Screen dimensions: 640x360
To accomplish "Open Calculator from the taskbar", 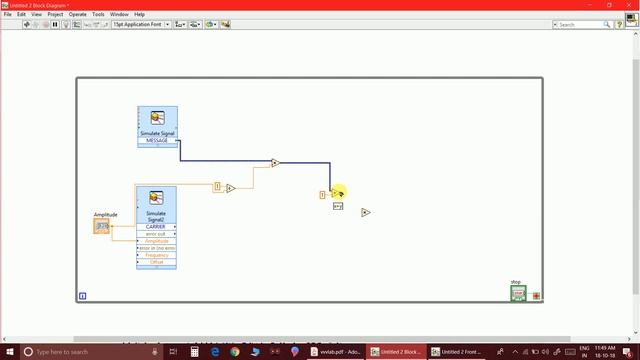I will [x=195, y=352].
